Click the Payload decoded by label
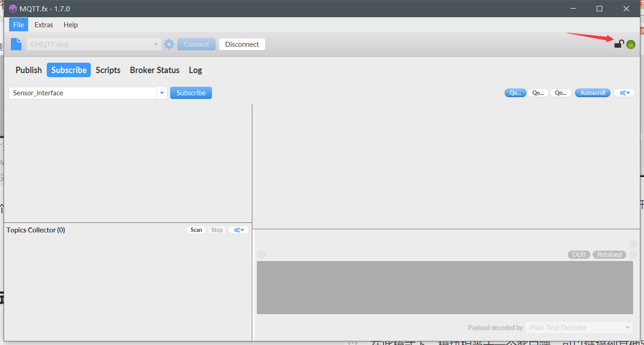 coord(495,328)
